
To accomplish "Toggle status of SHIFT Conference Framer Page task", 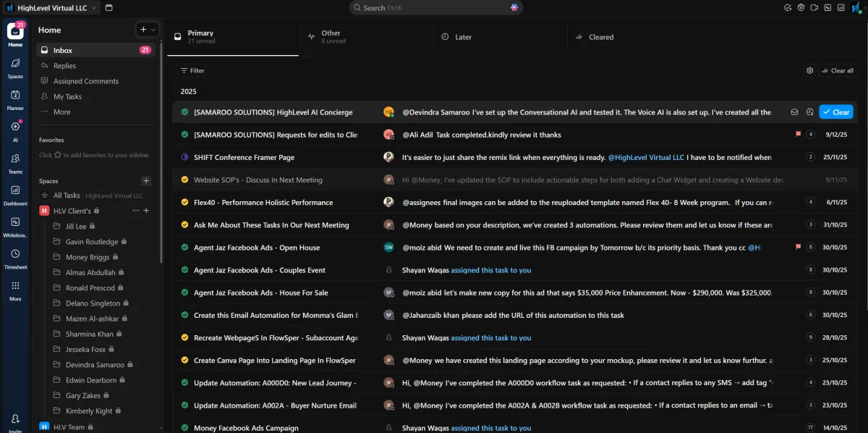I will 184,157.
